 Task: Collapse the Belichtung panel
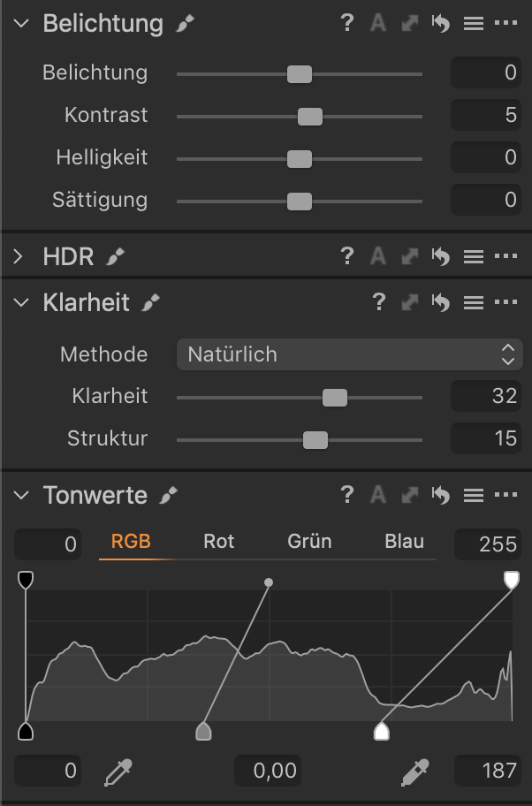[21, 23]
